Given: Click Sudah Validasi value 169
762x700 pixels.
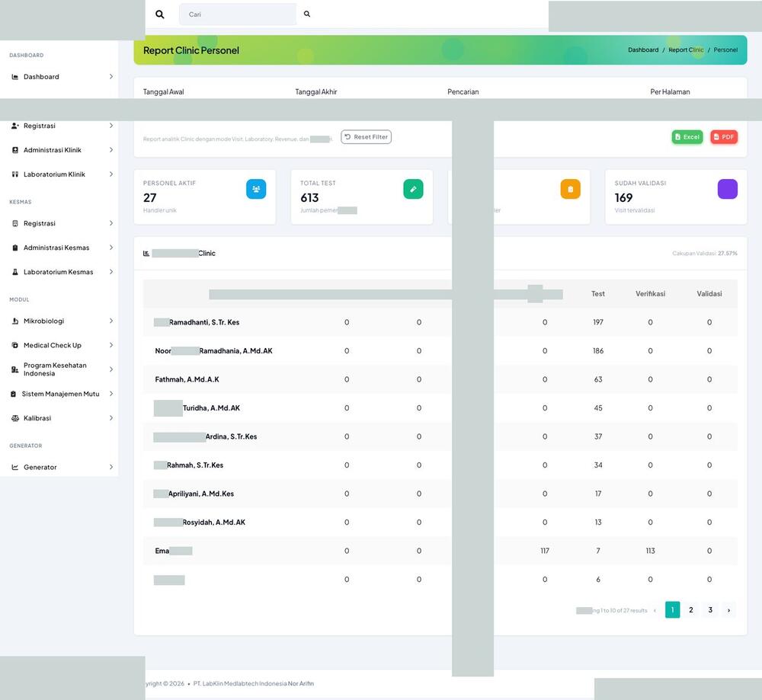Looking at the screenshot, I should tap(623, 198).
